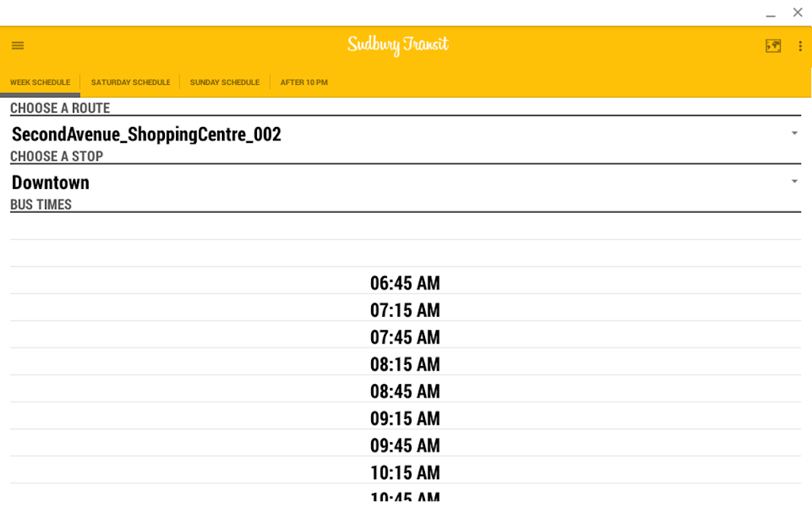Screen dimensions: 812x508
Task: Close the Sudbury Transit window
Action: [798, 13]
